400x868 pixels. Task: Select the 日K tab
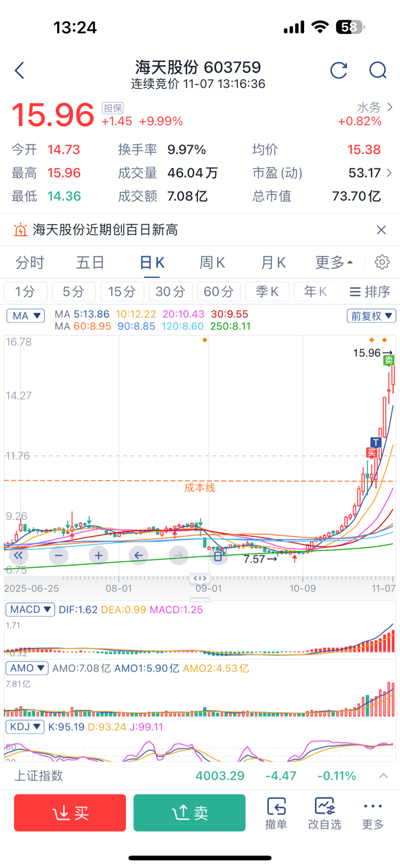tap(152, 262)
